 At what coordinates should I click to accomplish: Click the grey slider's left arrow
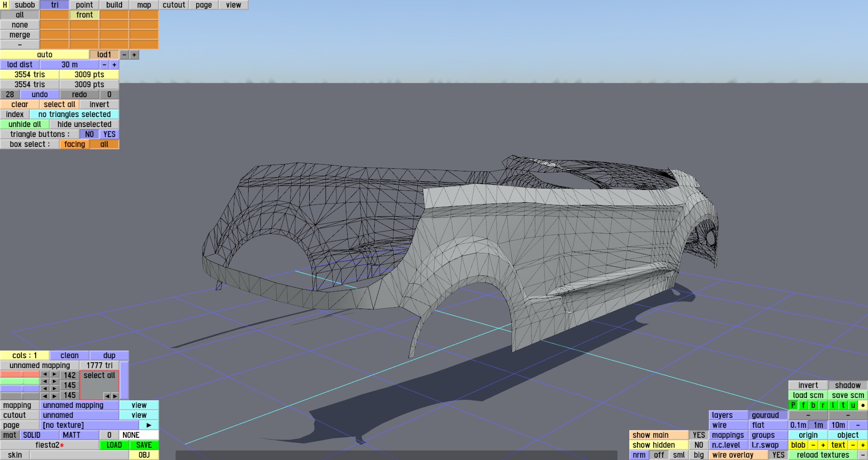pos(45,396)
